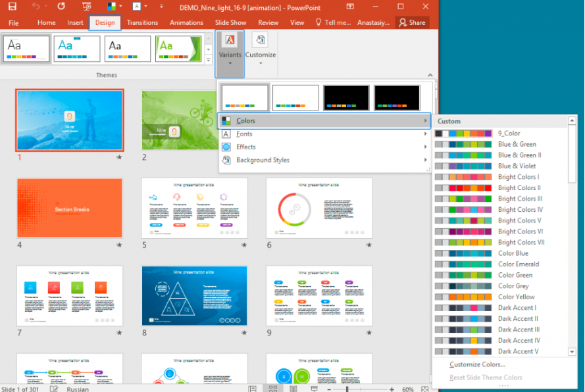This screenshot has width=585, height=392.
Task: Start Slide Show from the status bar icon
Action: point(315,388)
